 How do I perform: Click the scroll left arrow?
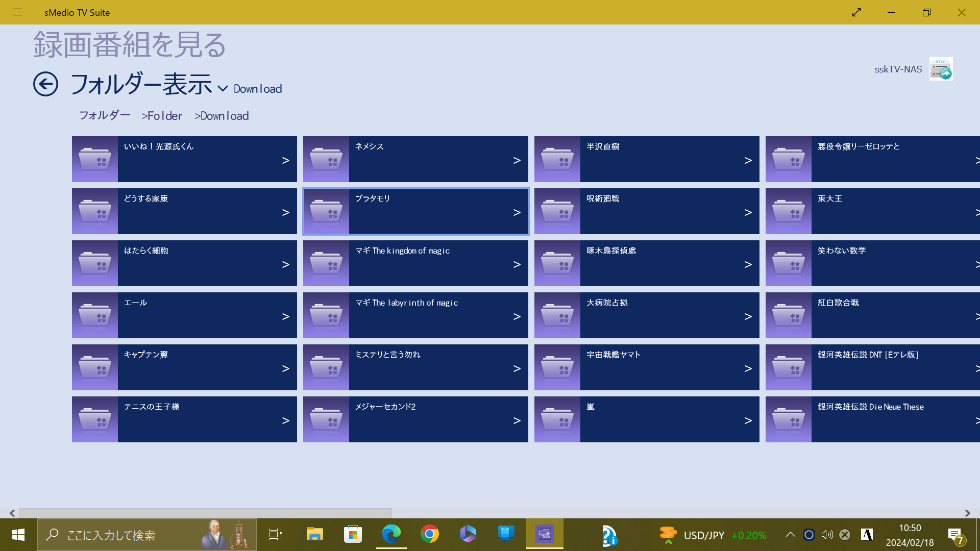pos(12,513)
